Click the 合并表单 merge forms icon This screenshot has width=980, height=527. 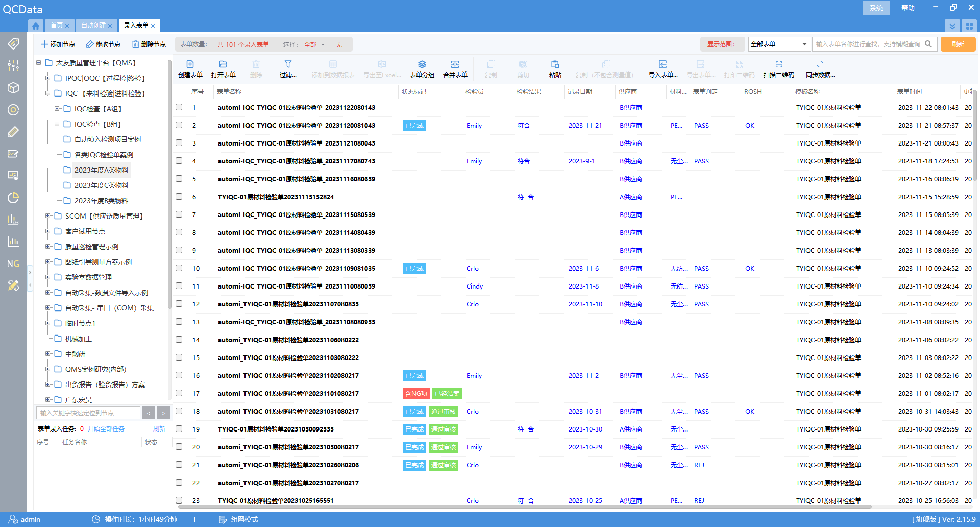(x=455, y=64)
